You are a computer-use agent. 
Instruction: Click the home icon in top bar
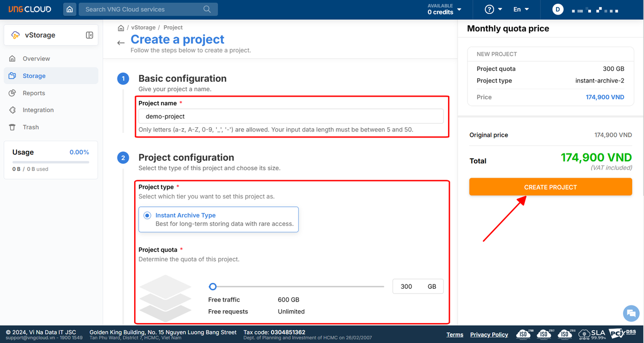point(70,9)
